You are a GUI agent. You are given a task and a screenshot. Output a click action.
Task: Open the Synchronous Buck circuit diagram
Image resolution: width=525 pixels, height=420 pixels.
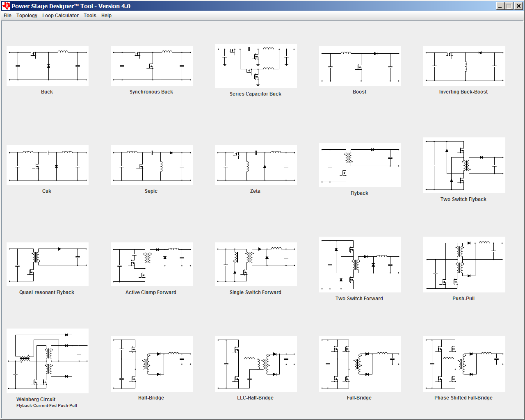(152, 66)
